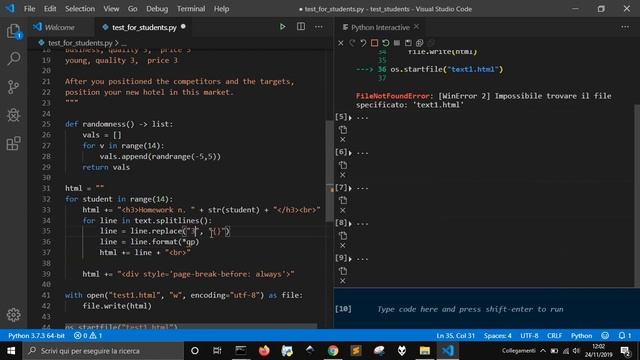Restart the IPython kernel
This screenshot has width=640, height=360.
385,43
